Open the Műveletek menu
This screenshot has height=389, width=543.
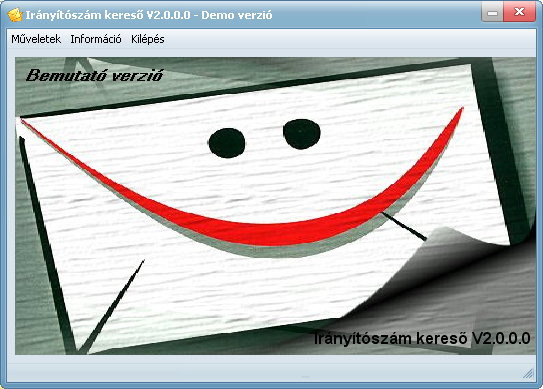[x=36, y=39]
